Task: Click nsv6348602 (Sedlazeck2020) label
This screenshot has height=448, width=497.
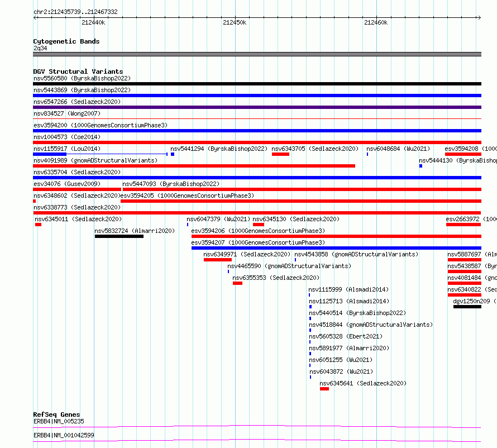Action: pyautogui.click(x=77, y=196)
